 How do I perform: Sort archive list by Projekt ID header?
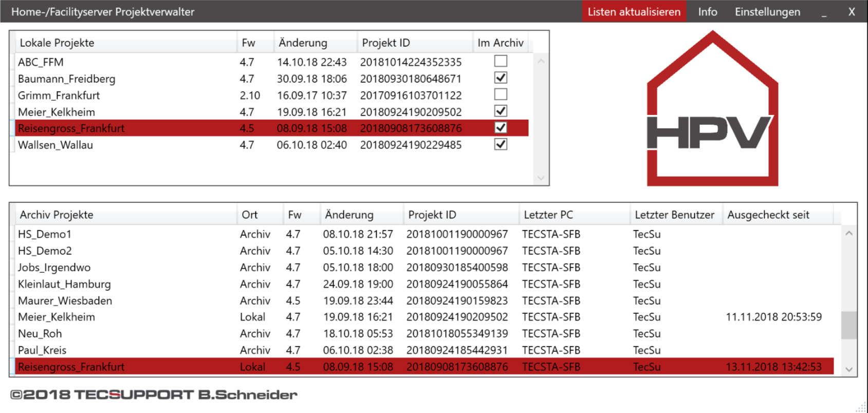[461, 215]
